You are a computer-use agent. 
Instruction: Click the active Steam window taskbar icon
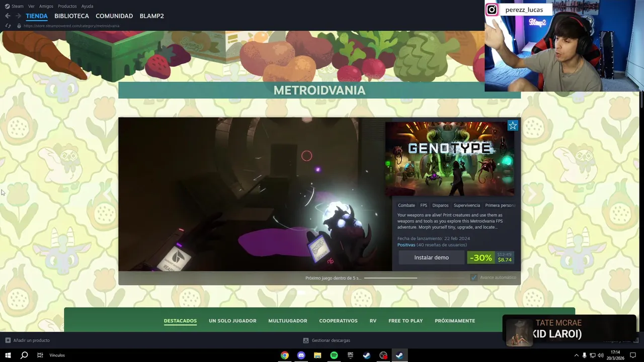[x=399, y=355]
